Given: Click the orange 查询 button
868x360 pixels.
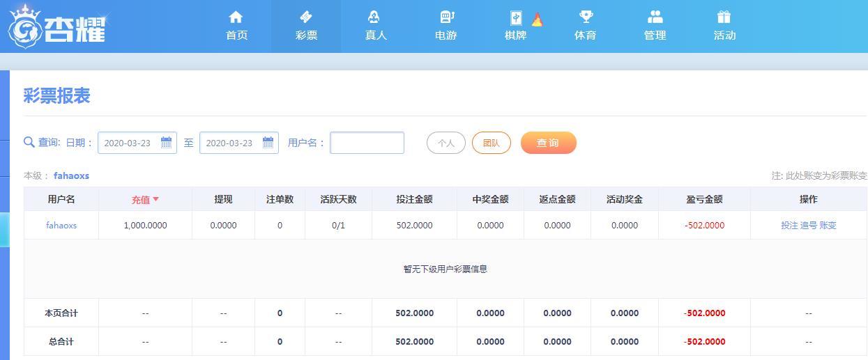Looking at the screenshot, I should tap(549, 143).
